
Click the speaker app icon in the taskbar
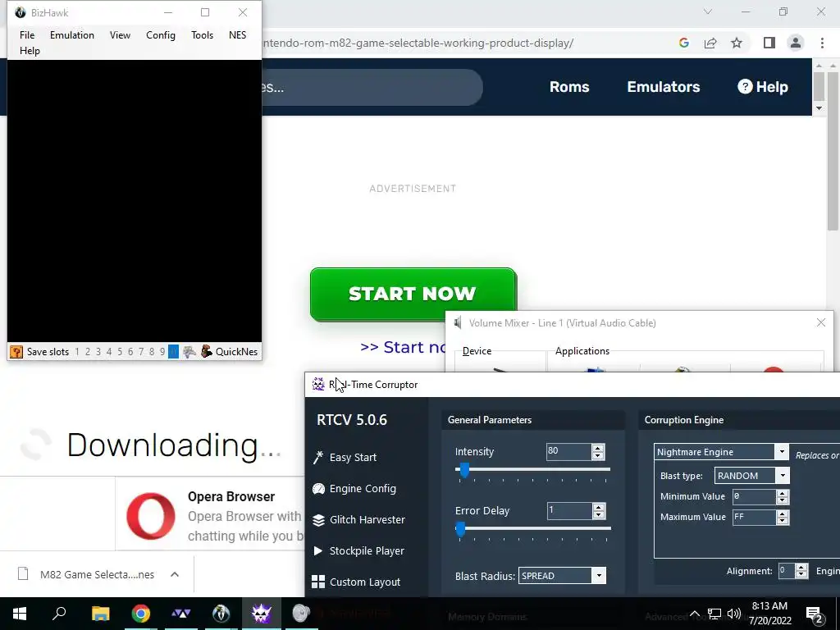[301, 614]
